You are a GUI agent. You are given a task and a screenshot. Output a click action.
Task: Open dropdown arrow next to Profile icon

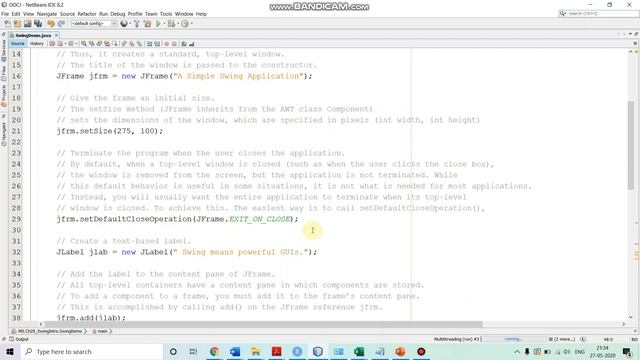191,24
